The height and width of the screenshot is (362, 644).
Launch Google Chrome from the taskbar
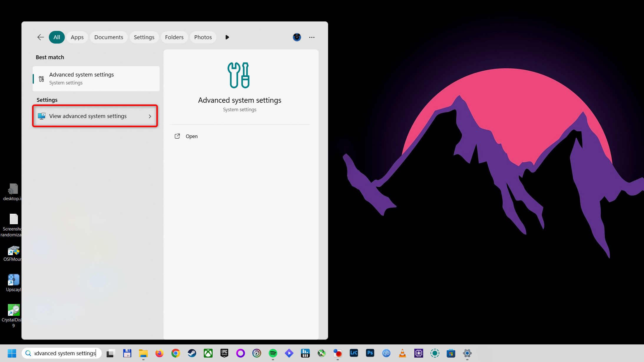(176, 353)
